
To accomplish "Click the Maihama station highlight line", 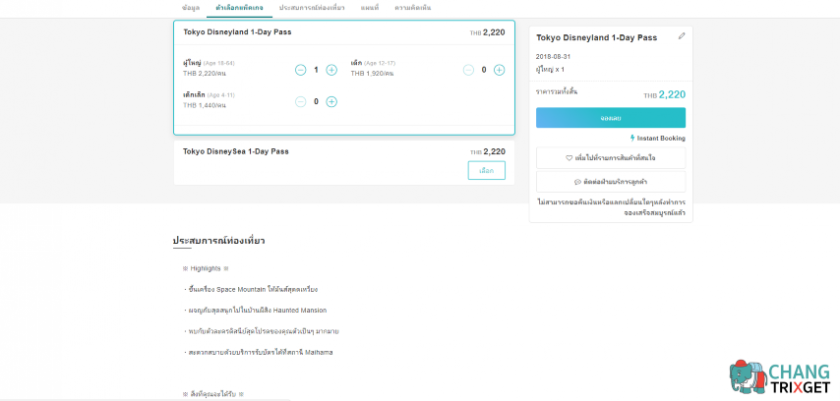I will (x=258, y=352).
